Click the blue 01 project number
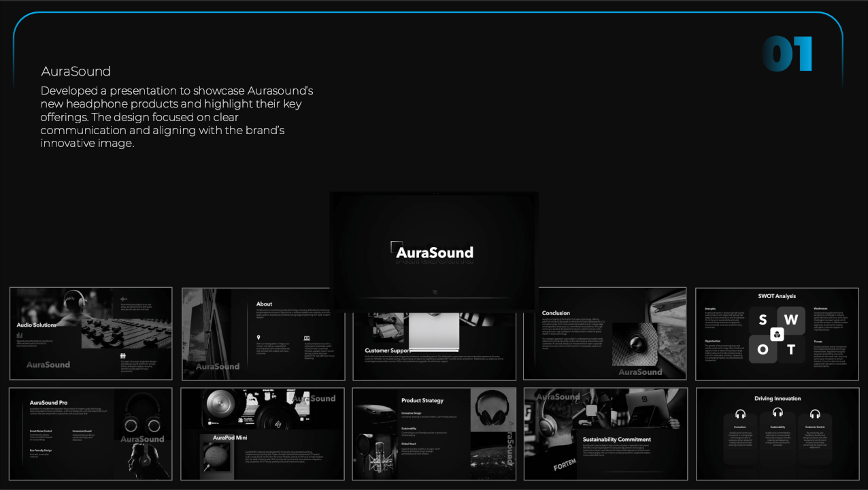 tap(787, 54)
